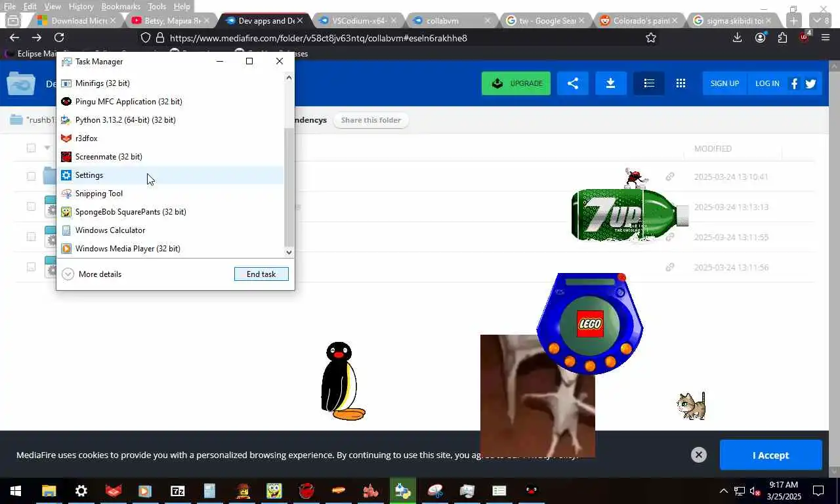Select Snipping Tool in Task Manager list
Viewport: 840px width, 504px height.
[x=171, y=194]
